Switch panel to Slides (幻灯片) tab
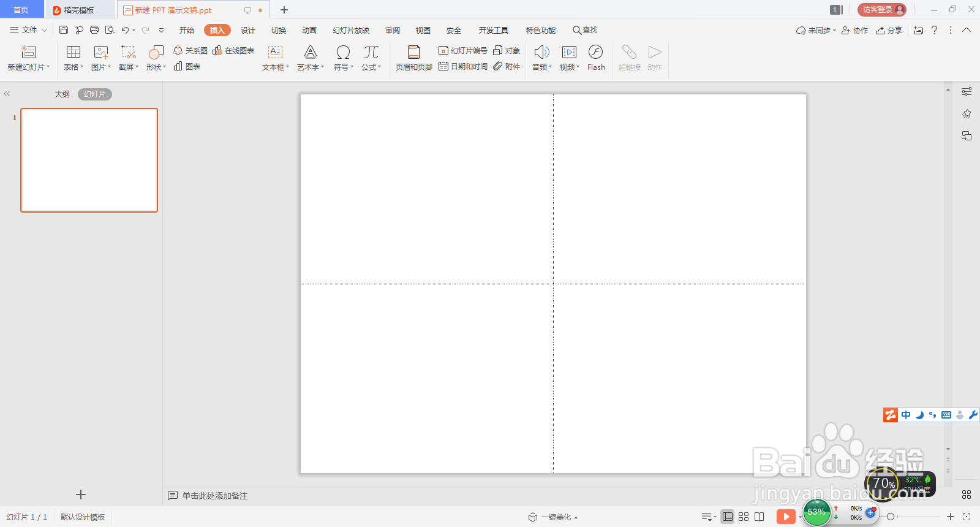This screenshot has width=980, height=527. click(x=95, y=94)
